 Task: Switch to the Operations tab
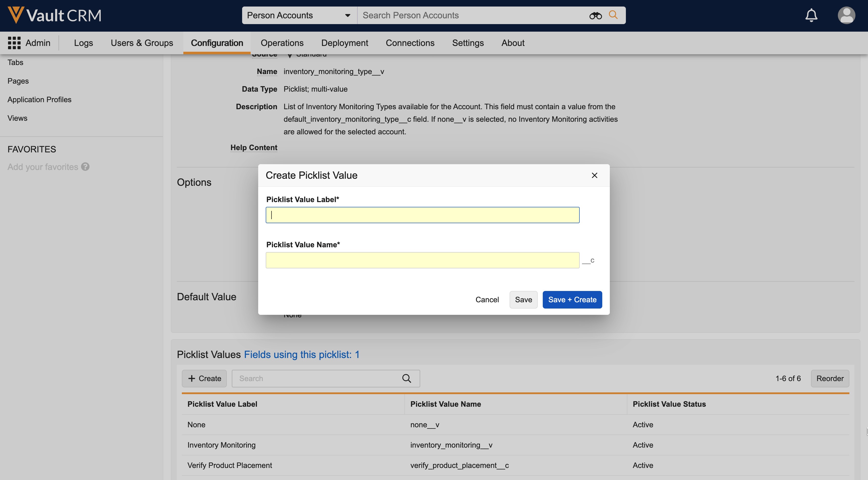click(x=282, y=43)
